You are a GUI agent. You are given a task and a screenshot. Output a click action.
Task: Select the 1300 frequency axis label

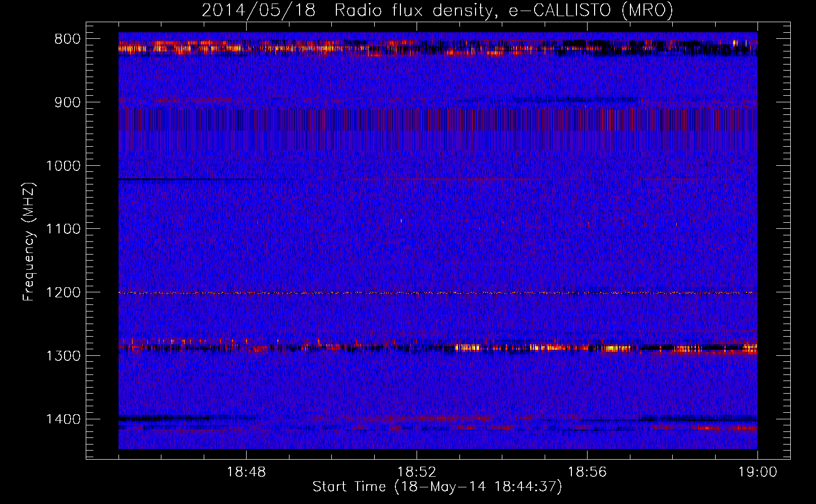click(x=63, y=356)
